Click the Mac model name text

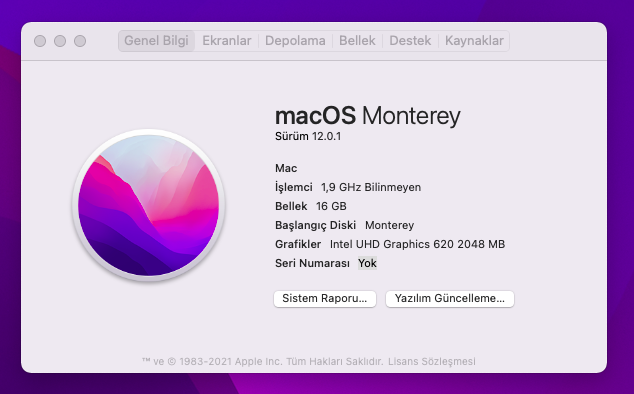point(286,168)
